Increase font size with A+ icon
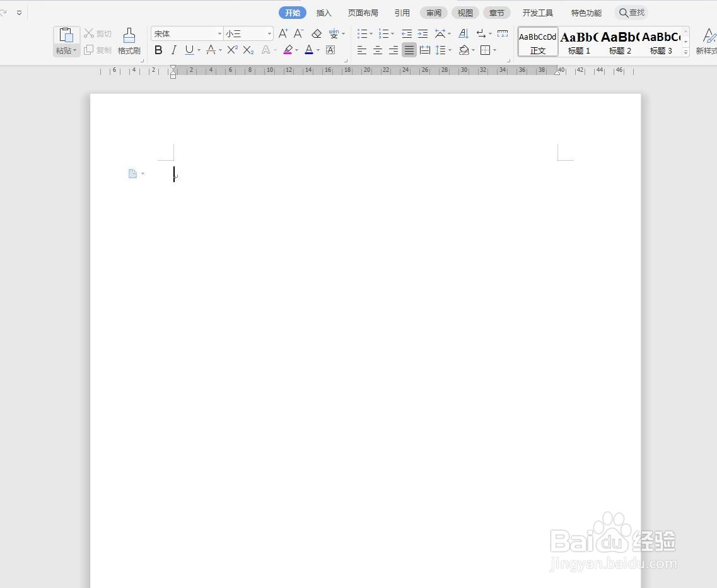The height and width of the screenshot is (588, 717). click(283, 33)
